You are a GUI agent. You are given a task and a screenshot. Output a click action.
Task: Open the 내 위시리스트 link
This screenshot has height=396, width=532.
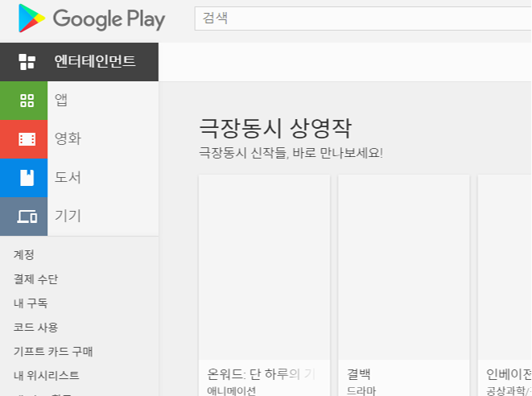point(47,375)
